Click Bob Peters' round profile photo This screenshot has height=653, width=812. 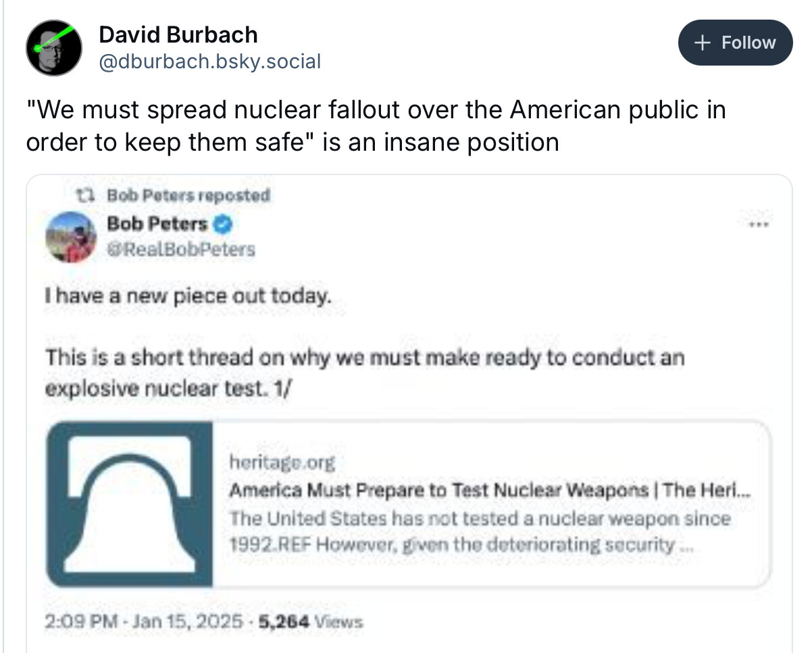(71, 237)
